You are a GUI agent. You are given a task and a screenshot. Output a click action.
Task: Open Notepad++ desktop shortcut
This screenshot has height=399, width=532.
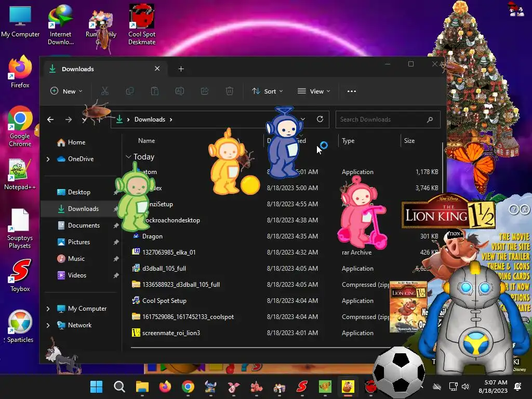(x=20, y=174)
